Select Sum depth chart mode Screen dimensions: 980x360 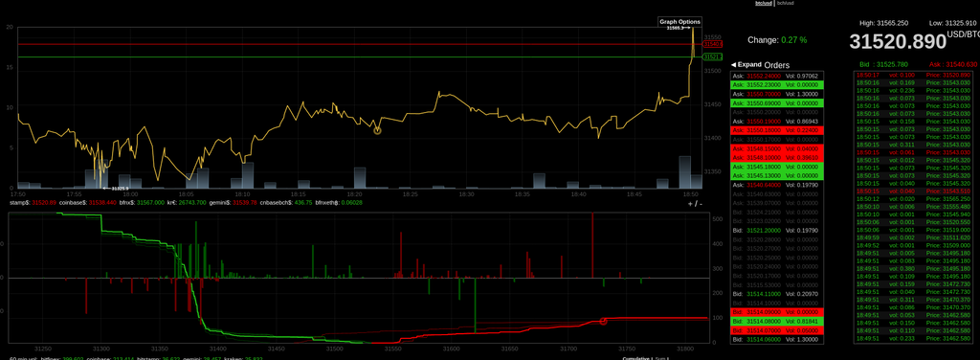coord(661,358)
